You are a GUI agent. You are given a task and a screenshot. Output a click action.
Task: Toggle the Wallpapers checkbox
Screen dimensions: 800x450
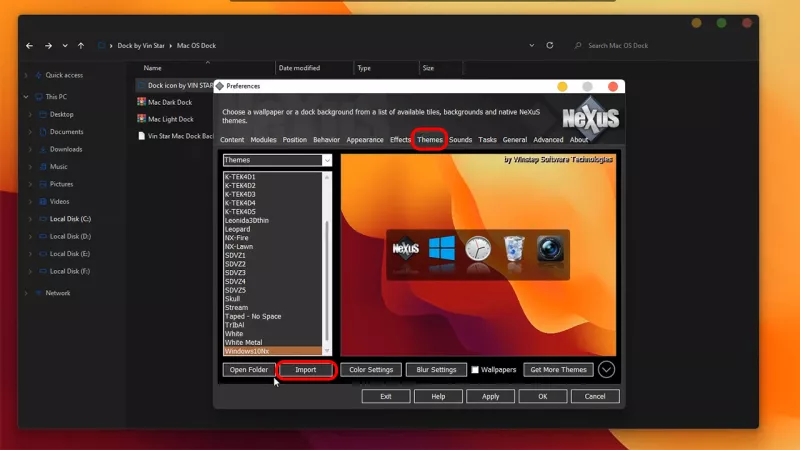click(x=475, y=369)
